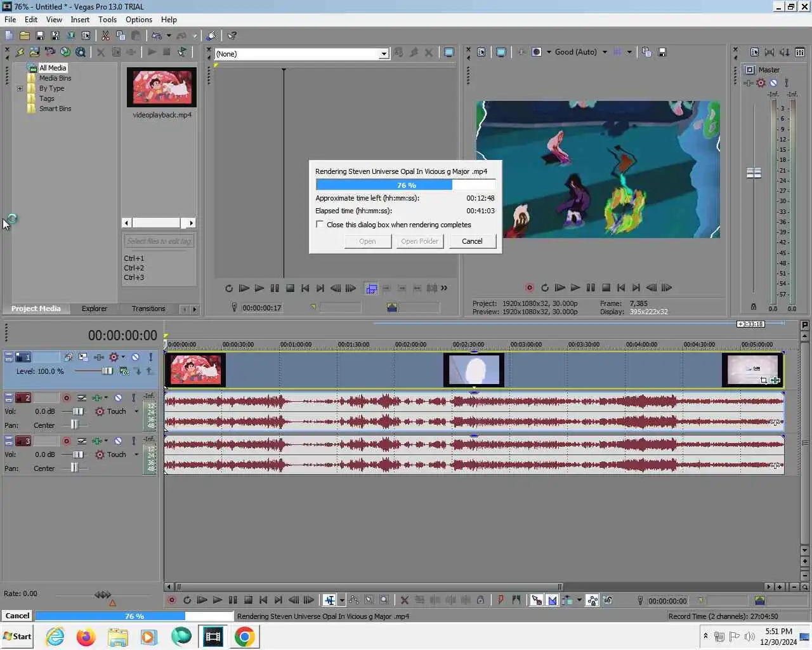
Task: Open track 3 Touch automation mode dropdown
Action: click(x=136, y=454)
